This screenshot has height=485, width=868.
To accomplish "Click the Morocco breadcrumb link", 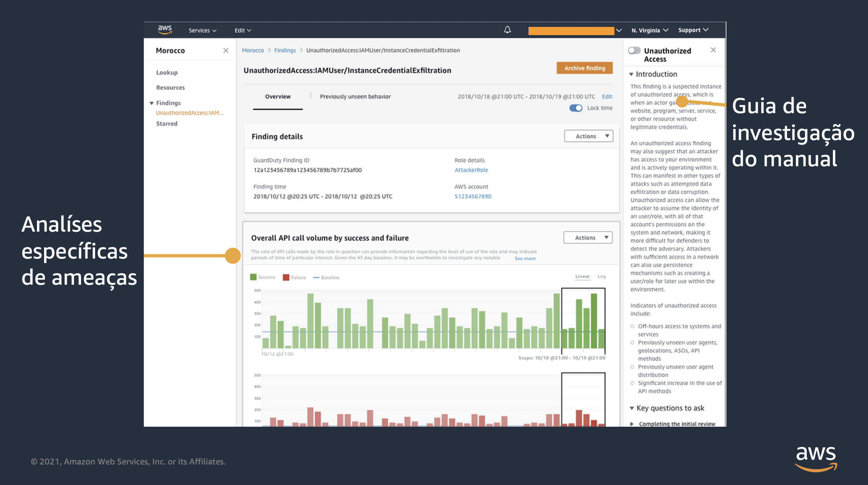I will click(252, 50).
